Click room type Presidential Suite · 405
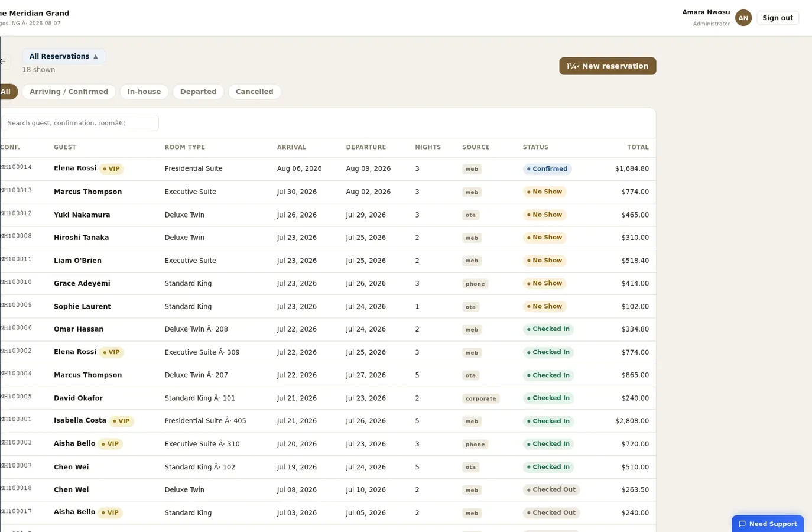This screenshot has width=812, height=532. [205, 421]
